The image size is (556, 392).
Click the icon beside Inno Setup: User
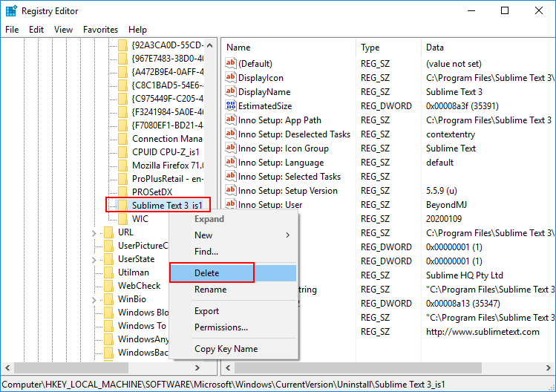(230, 204)
